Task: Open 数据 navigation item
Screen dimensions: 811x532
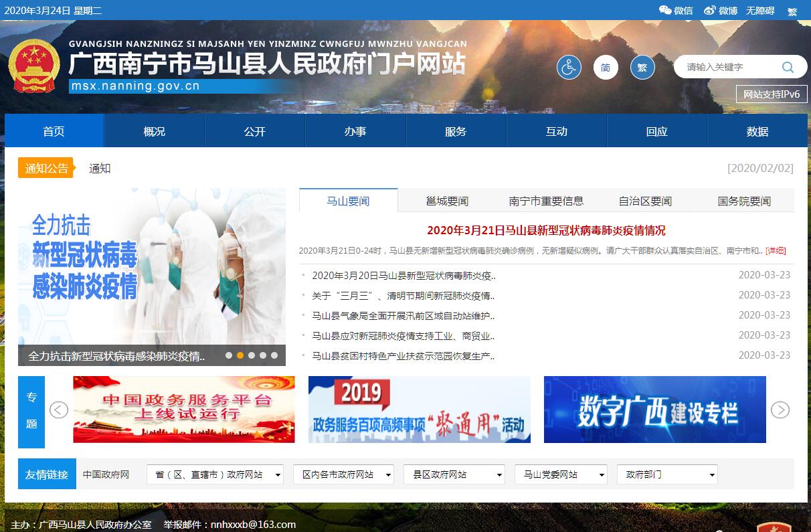Action: tap(757, 131)
